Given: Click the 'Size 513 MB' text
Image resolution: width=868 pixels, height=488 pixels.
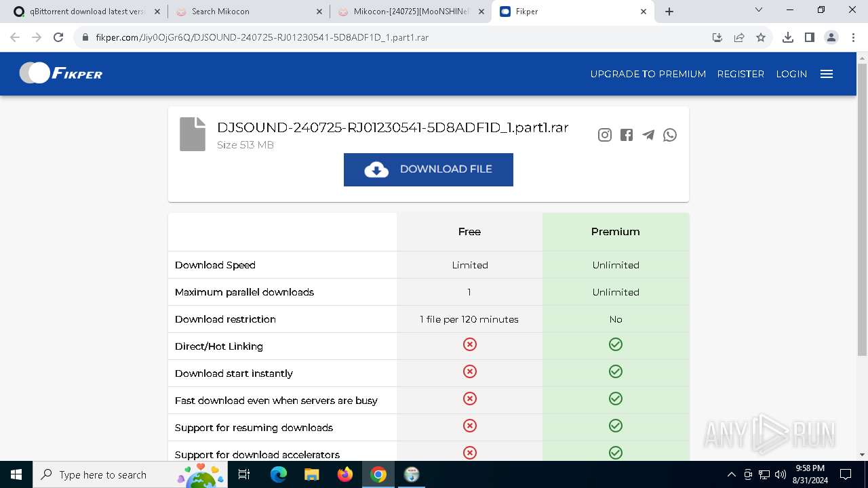Looking at the screenshot, I should [x=245, y=145].
